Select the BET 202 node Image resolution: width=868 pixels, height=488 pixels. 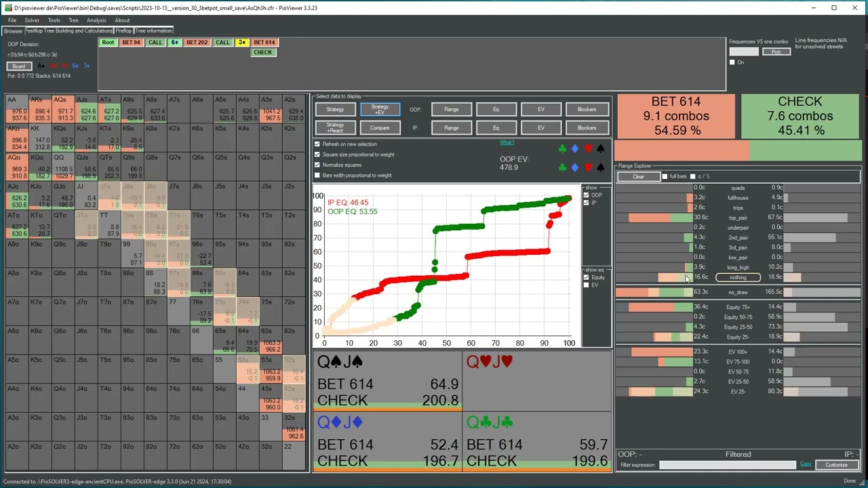[197, 43]
